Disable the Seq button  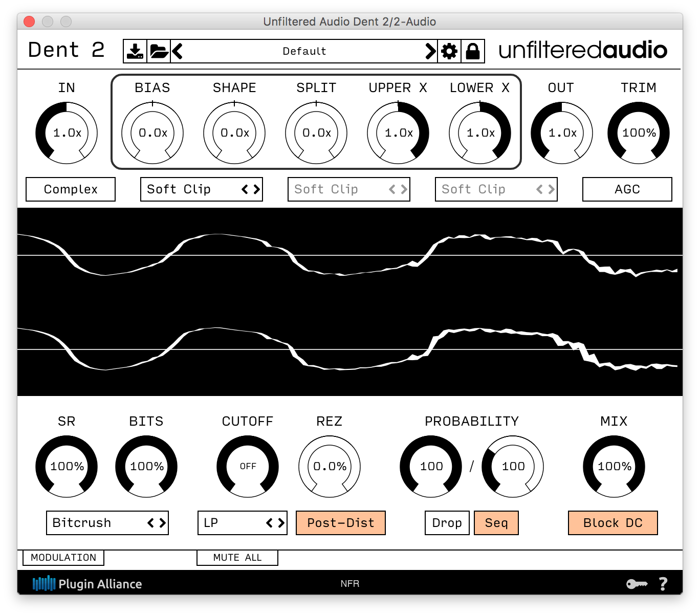(x=496, y=523)
